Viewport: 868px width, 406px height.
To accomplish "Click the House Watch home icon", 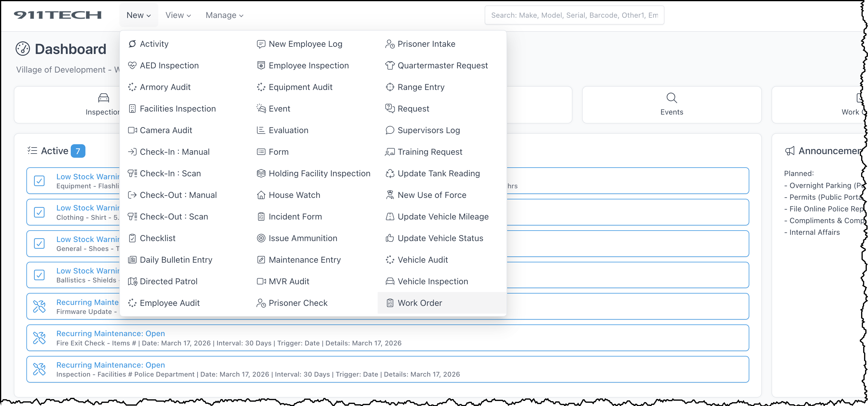I will [261, 195].
